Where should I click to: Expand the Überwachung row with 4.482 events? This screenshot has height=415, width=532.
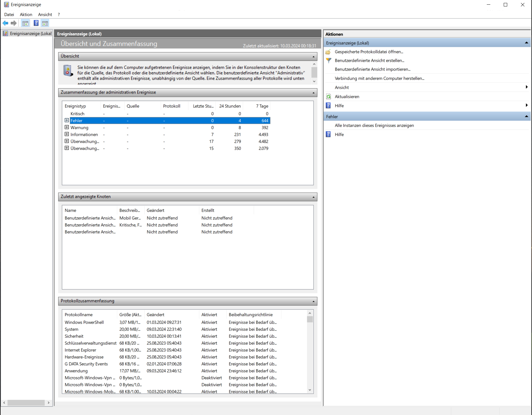coord(67,141)
